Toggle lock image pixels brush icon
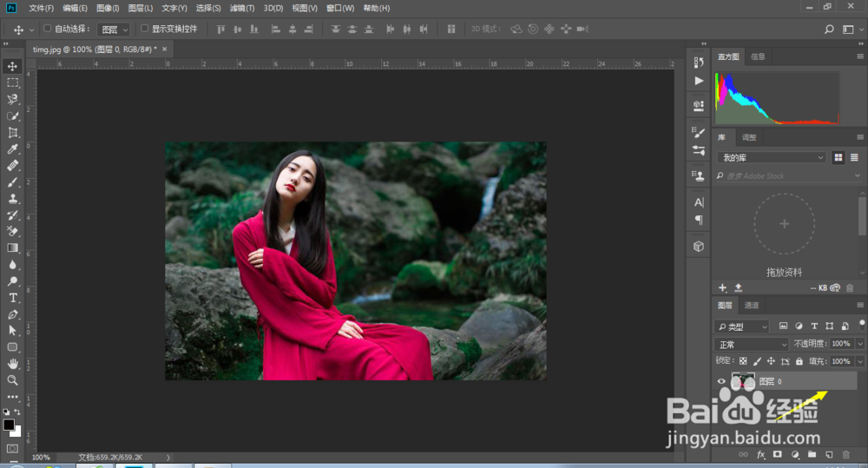 coord(757,361)
